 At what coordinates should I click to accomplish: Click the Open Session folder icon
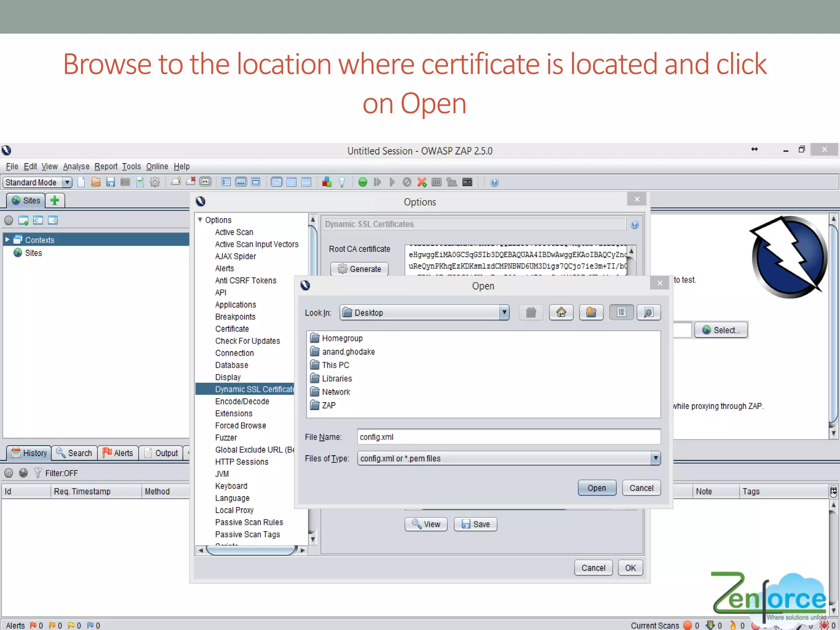click(x=96, y=182)
